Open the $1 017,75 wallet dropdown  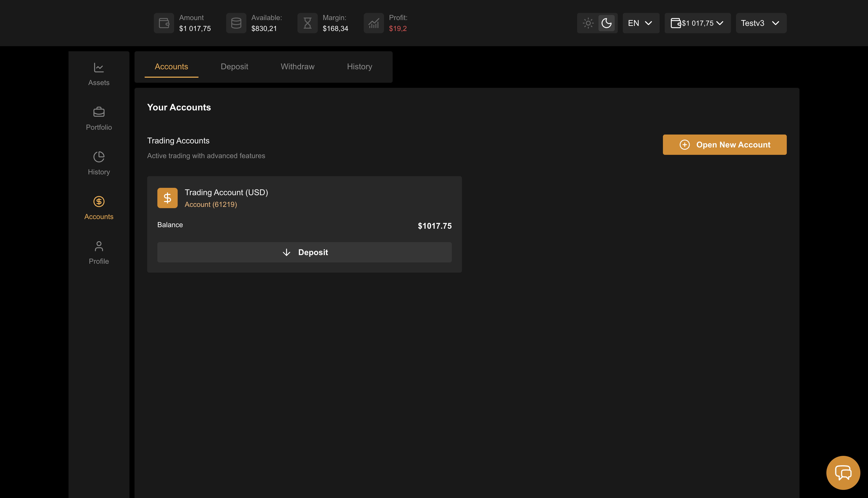pos(697,23)
